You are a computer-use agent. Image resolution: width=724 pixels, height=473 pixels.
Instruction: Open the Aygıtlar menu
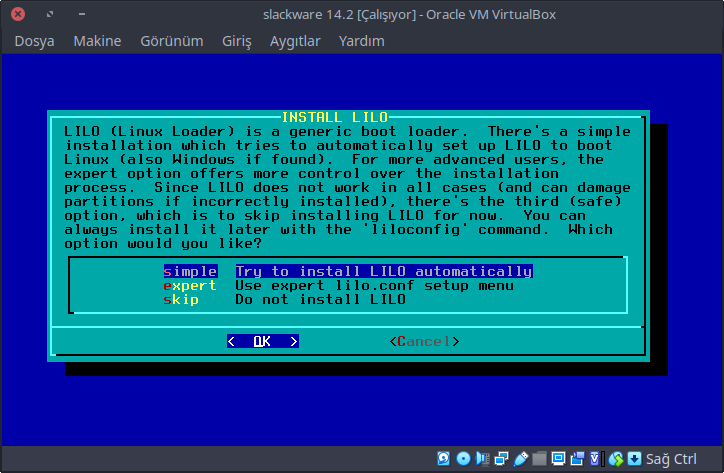(x=295, y=41)
